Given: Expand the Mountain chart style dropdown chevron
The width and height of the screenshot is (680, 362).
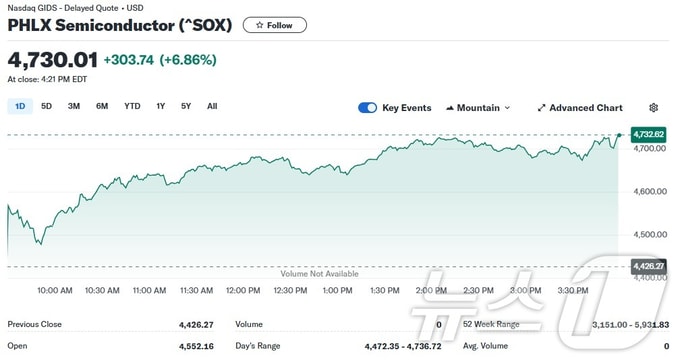Looking at the screenshot, I should (x=507, y=108).
